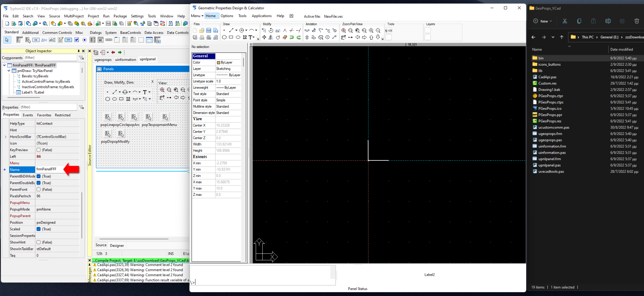Click the green Undo arrow in the Modify group
644x296 pixels.
[292, 37]
